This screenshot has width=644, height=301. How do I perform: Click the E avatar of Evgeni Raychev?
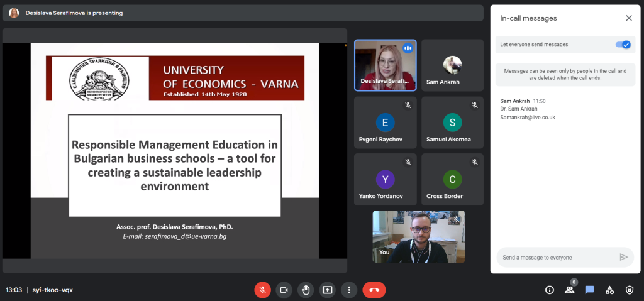[386, 123]
